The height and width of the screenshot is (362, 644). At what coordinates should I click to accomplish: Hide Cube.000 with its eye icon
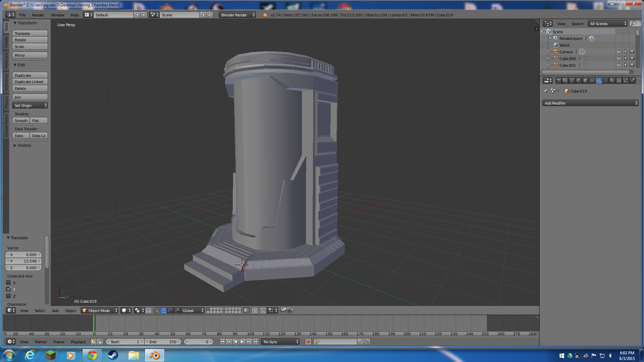(x=619, y=59)
